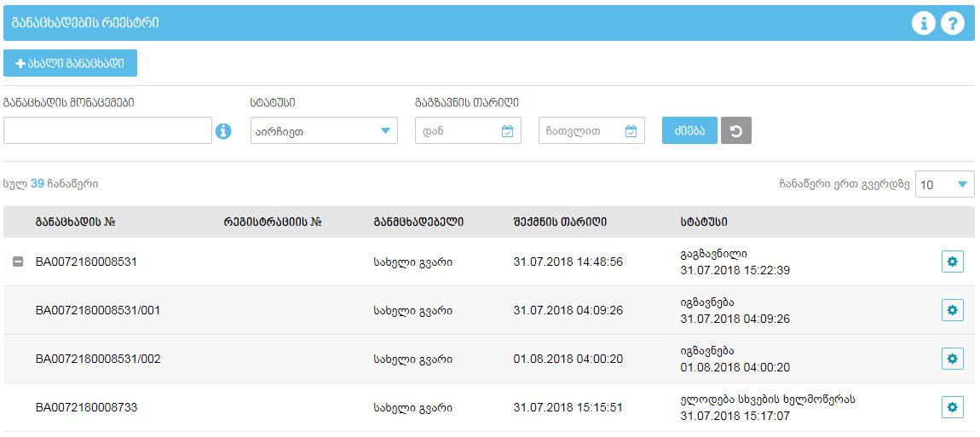Click the 'ძიება' search button
This screenshot has width=980, height=437.
point(689,131)
